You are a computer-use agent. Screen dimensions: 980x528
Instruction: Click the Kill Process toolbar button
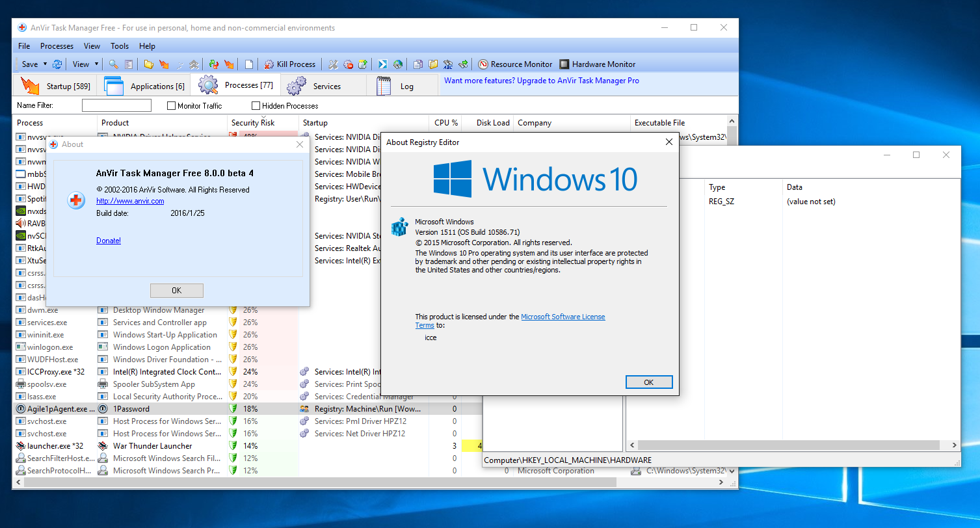point(290,64)
